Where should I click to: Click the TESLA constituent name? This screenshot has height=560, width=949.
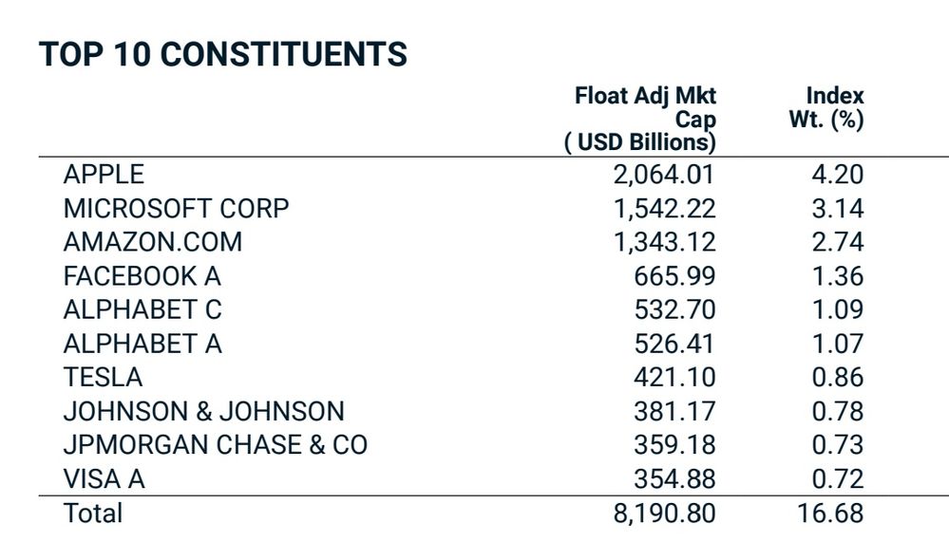[103, 378]
